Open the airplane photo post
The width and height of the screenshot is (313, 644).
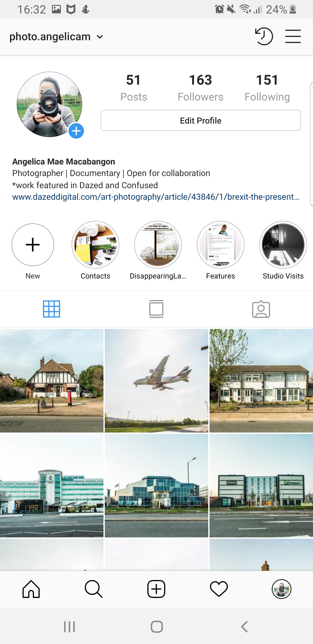[156, 381]
